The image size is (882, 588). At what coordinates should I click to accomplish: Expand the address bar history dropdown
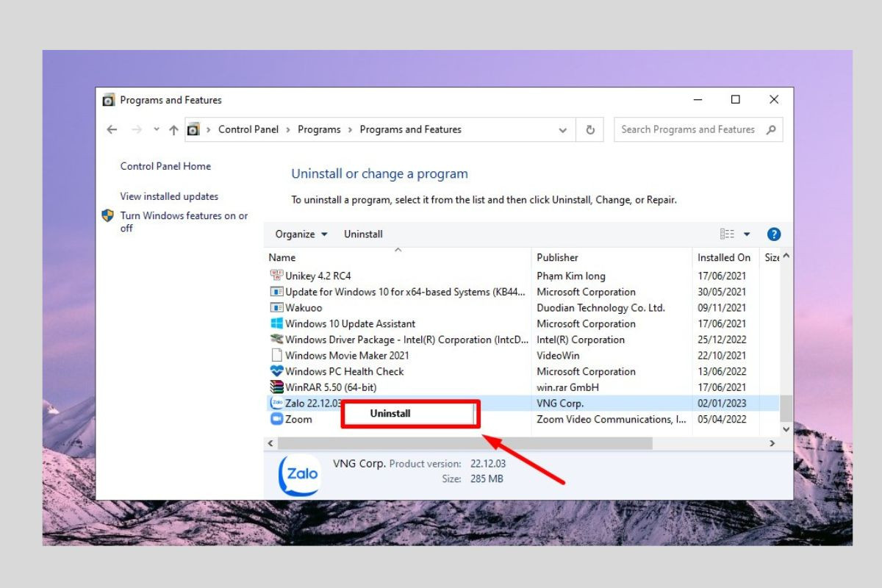coord(563,130)
